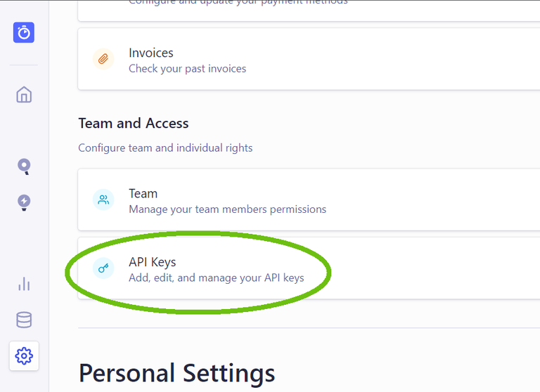Click 'Manage your team members permissions'
The height and width of the screenshot is (392, 540).
coord(227,209)
